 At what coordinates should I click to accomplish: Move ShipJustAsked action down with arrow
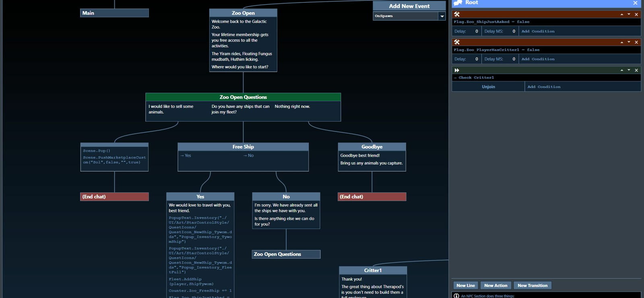[x=629, y=14]
